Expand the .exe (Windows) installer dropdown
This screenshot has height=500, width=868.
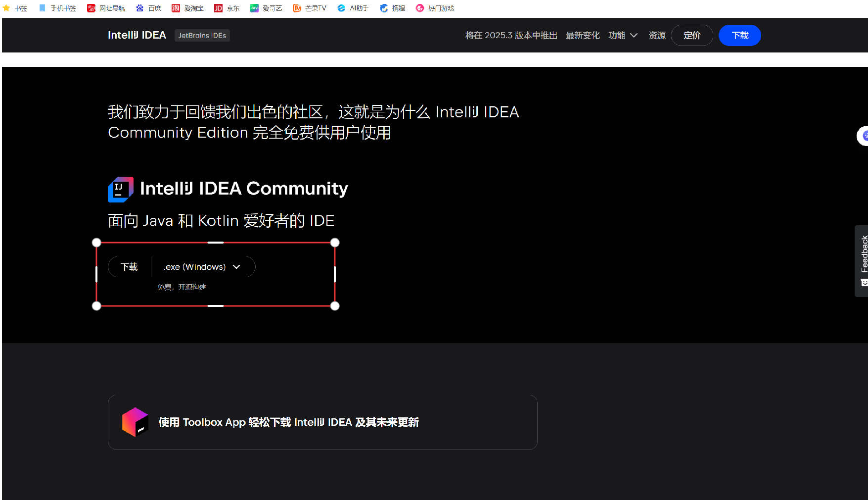coord(203,267)
